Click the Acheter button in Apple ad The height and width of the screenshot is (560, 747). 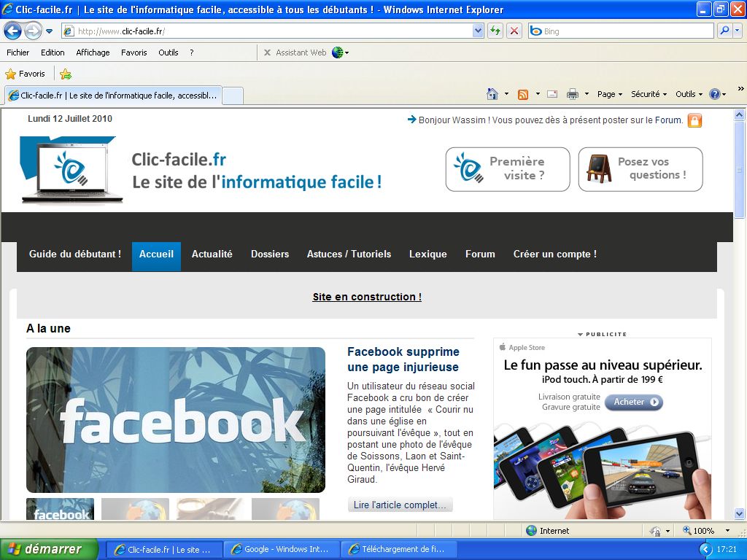[634, 402]
